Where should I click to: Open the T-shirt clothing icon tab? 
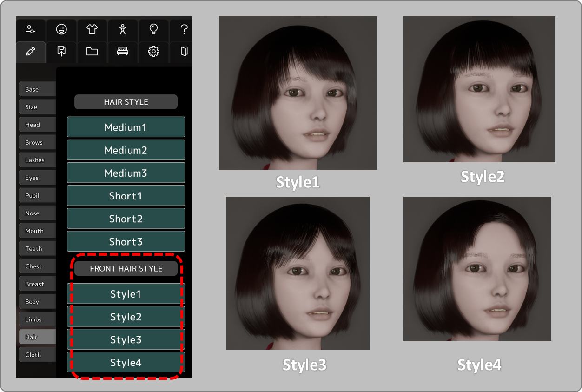click(x=92, y=29)
